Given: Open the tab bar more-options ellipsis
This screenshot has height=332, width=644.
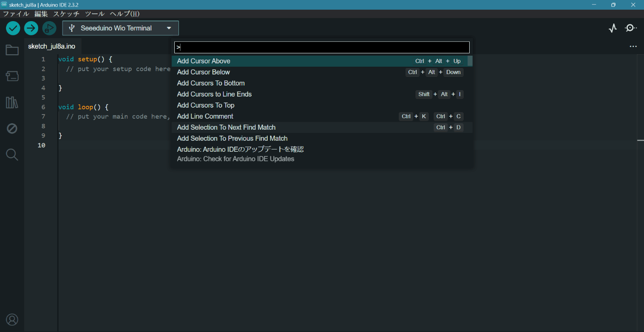Looking at the screenshot, I should point(633,46).
